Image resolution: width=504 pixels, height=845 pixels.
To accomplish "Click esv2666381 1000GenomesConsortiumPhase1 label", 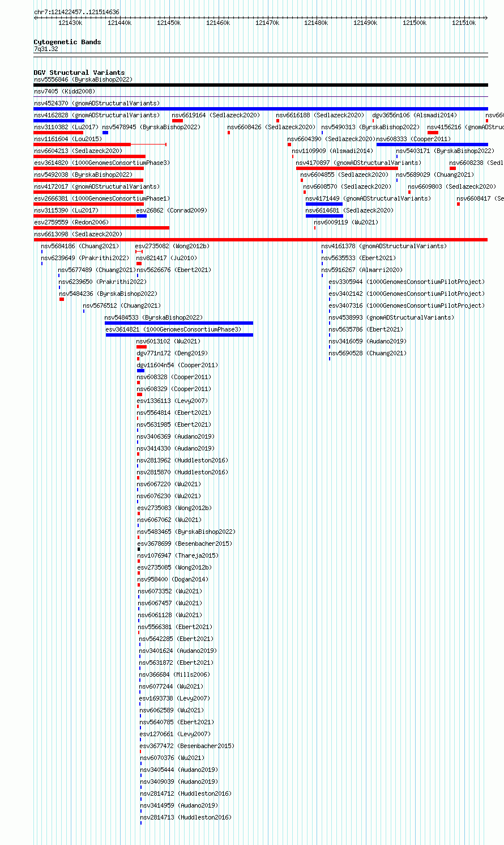I will tap(102, 198).
